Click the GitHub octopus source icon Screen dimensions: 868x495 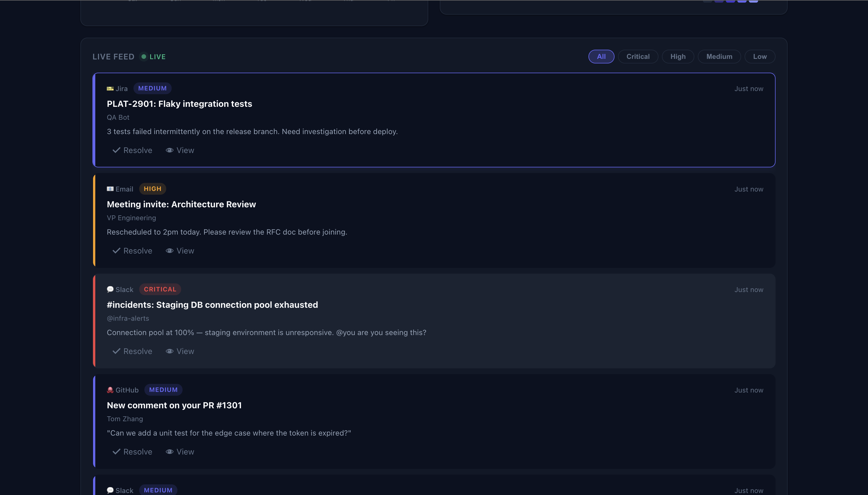pyautogui.click(x=110, y=390)
